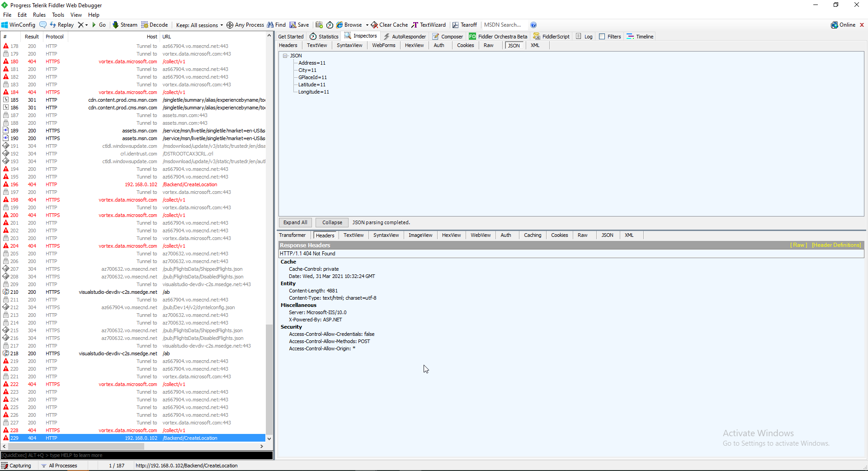
Task: Select the Longitude=11 JSON node
Action: pos(314,92)
